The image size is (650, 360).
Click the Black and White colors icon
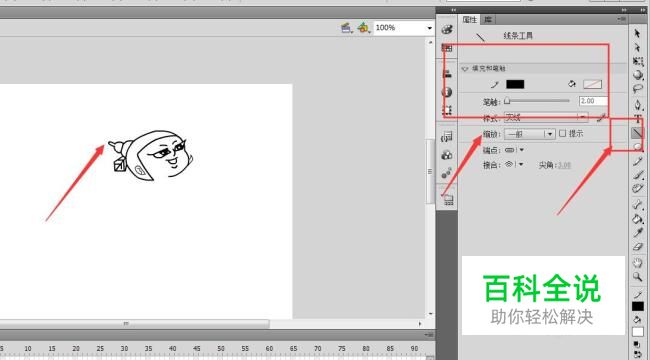tap(637, 345)
